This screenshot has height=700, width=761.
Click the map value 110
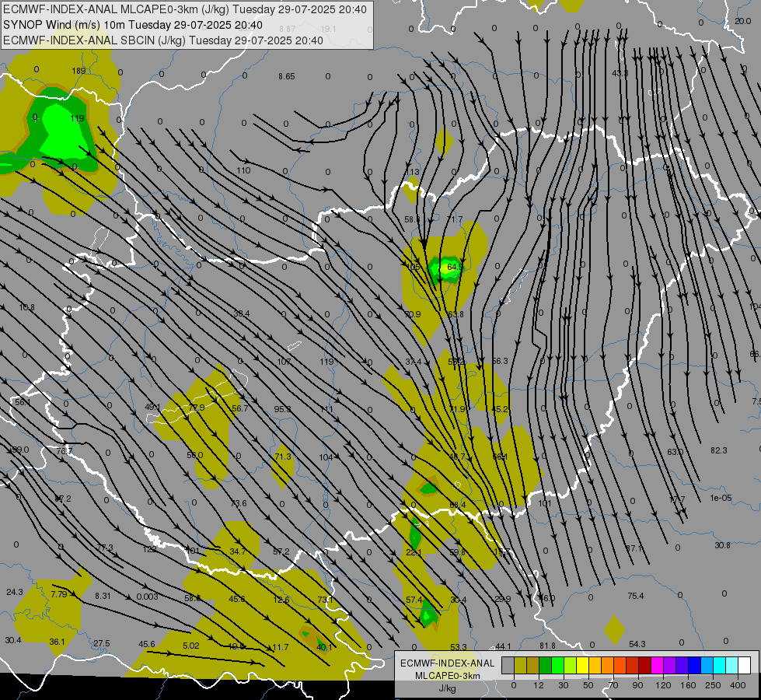coord(243,170)
